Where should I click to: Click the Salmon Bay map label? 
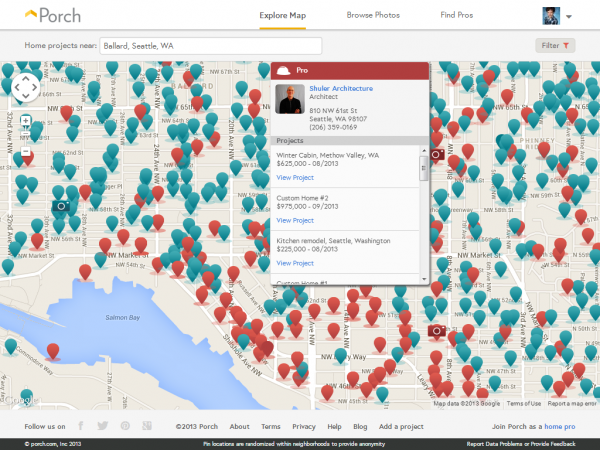pos(122,317)
